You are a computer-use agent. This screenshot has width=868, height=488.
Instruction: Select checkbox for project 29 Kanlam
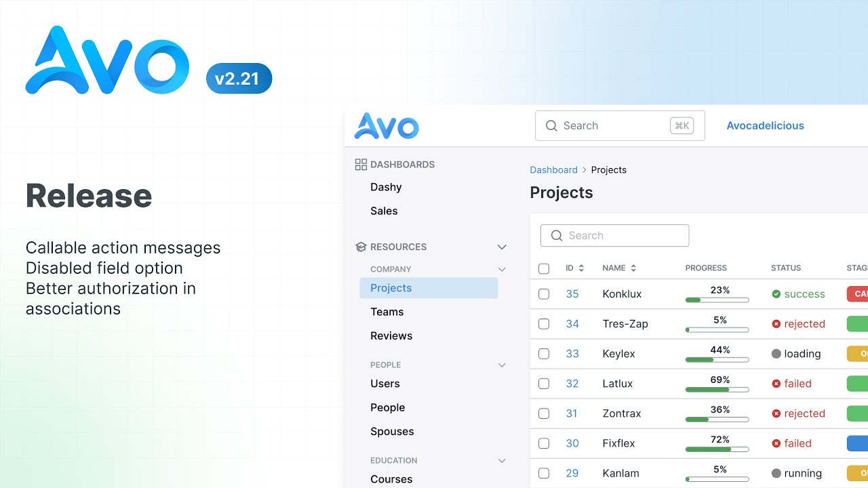coord(544,473)
